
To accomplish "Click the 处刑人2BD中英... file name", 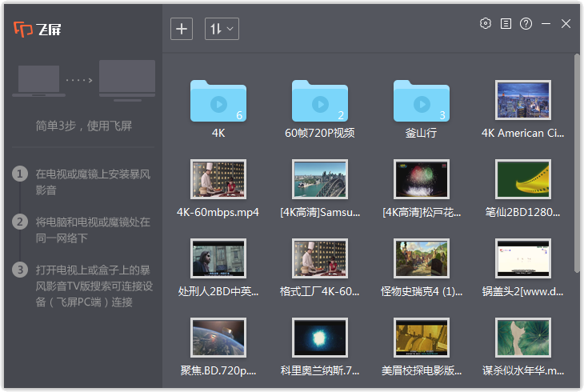I will 218,291.
